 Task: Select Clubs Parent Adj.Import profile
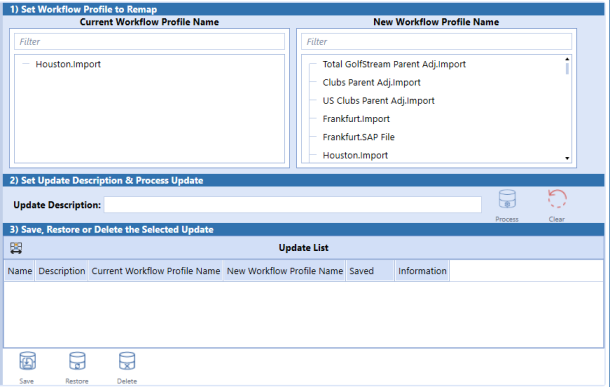tap(372, 82)
